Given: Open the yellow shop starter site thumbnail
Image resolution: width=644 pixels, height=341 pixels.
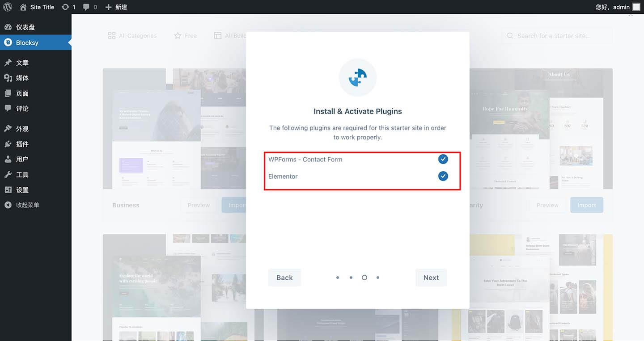Looking at the screenshot, I should pyautogui.click(x=541, y=287).
